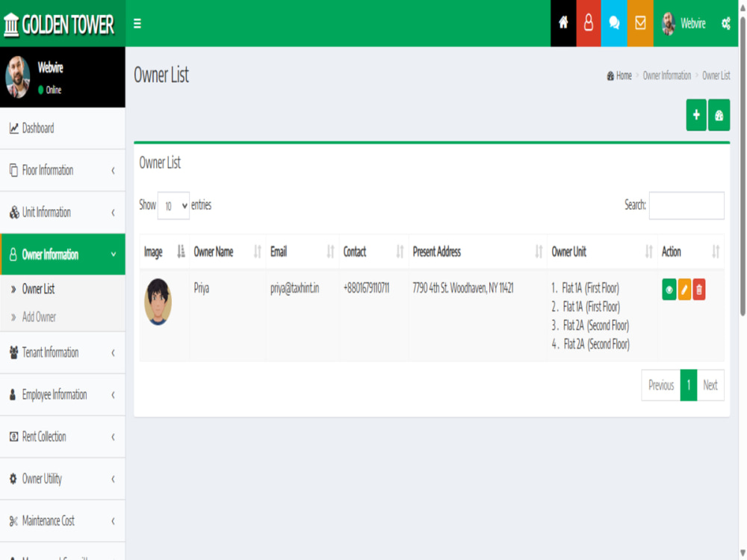Sort table by Owner Name arrows
Image resolution: width=747 pixels, height=560 pixels.
[258, 252]
